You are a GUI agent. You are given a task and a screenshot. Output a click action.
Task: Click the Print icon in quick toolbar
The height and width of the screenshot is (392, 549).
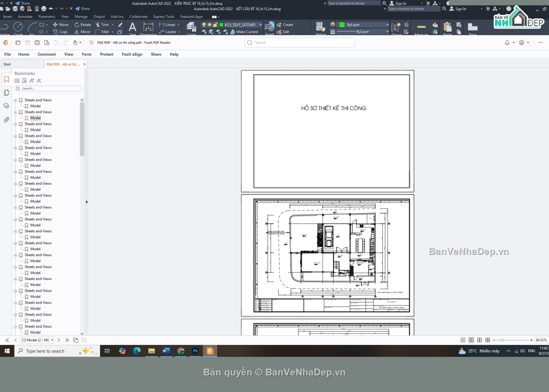[37, 43]
